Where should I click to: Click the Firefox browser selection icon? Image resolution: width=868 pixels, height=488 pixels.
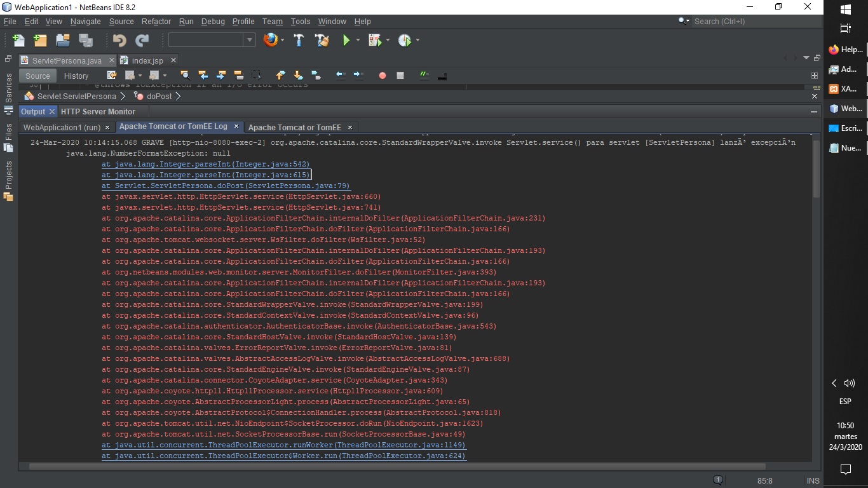coord(271,40)
